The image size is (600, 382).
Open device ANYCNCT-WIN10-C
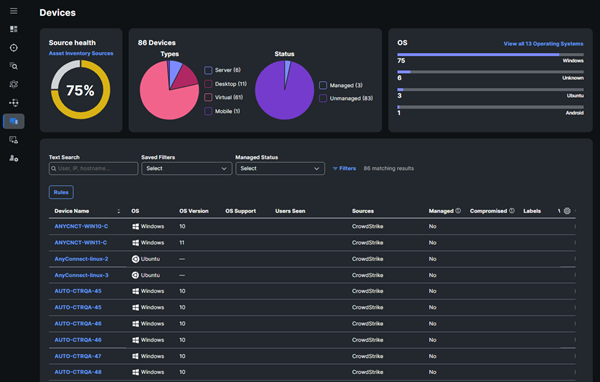[x=81, y=226]
